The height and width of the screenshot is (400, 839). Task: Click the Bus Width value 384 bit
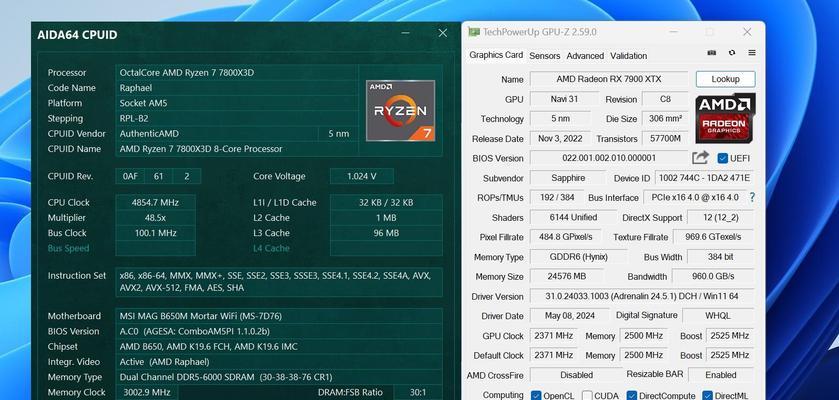[x=720, y=257]
